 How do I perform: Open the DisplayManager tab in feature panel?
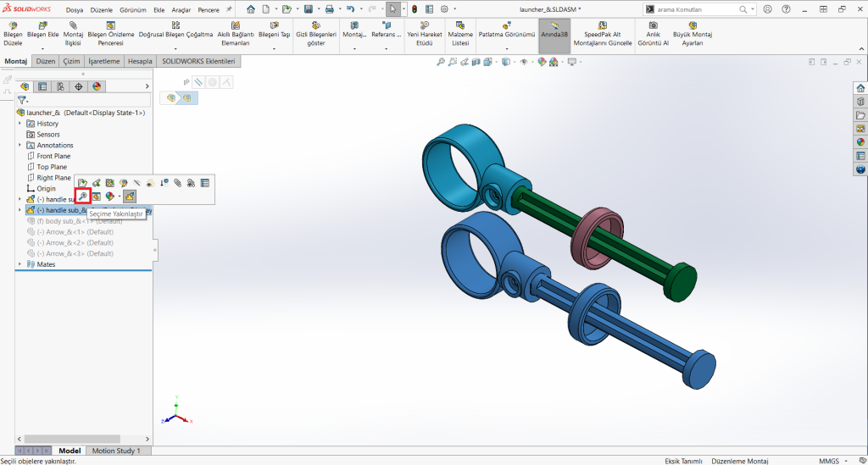pyautogui.click(x=97, y=86)
